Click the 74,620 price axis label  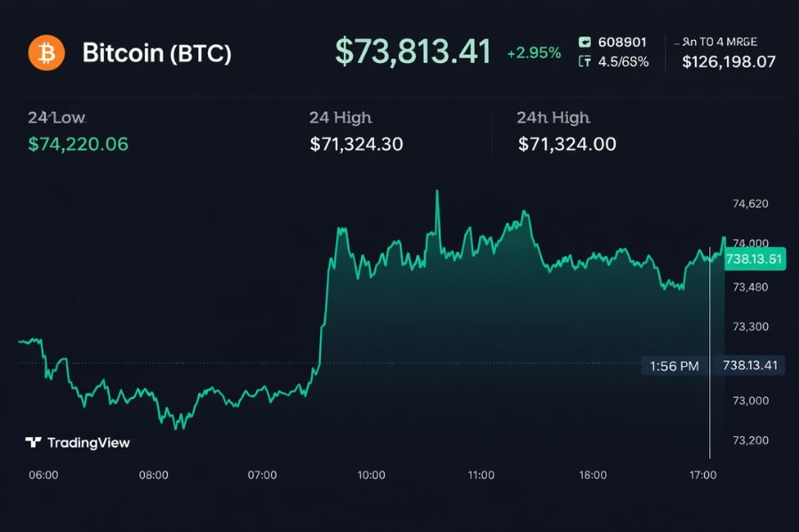coord(749,204)
